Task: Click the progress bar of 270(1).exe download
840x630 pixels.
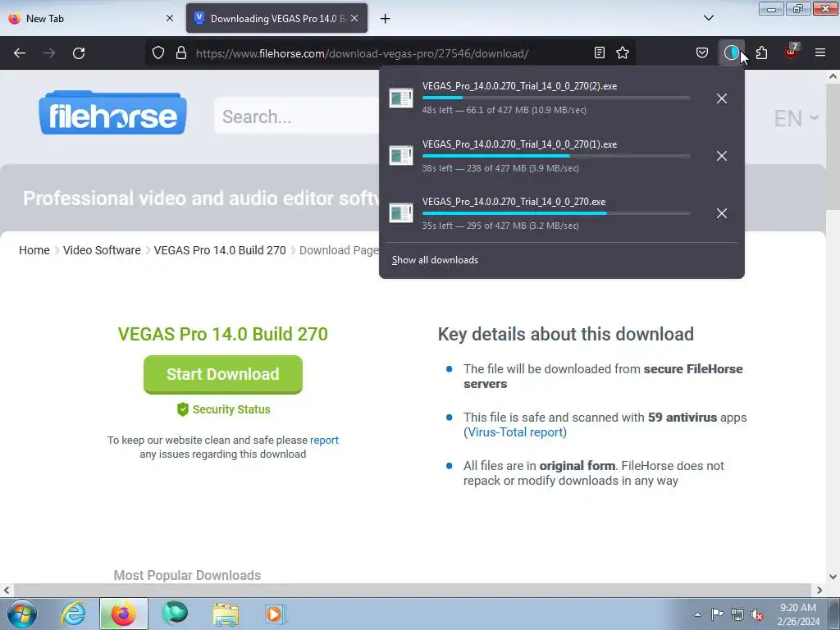Action: point(556,156)
